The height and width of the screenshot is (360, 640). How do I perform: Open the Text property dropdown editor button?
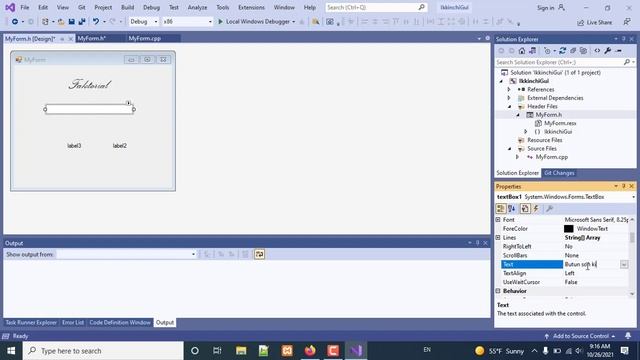624,264
